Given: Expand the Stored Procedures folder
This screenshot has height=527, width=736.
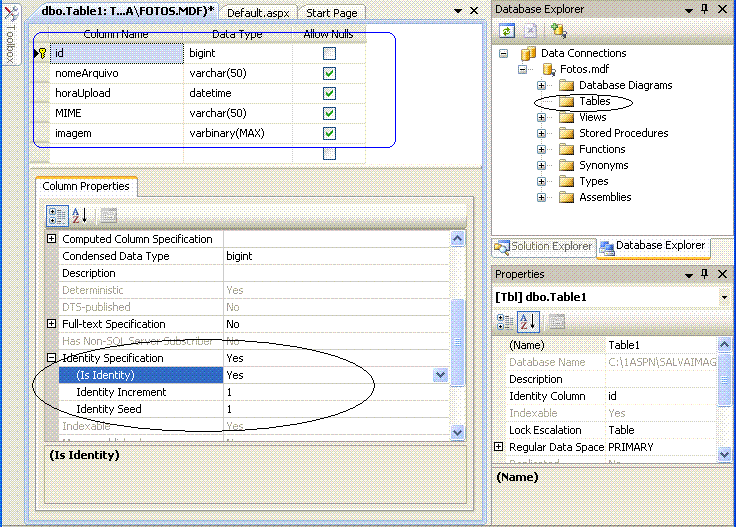Looking at the screenshot, I should point(542,133).
